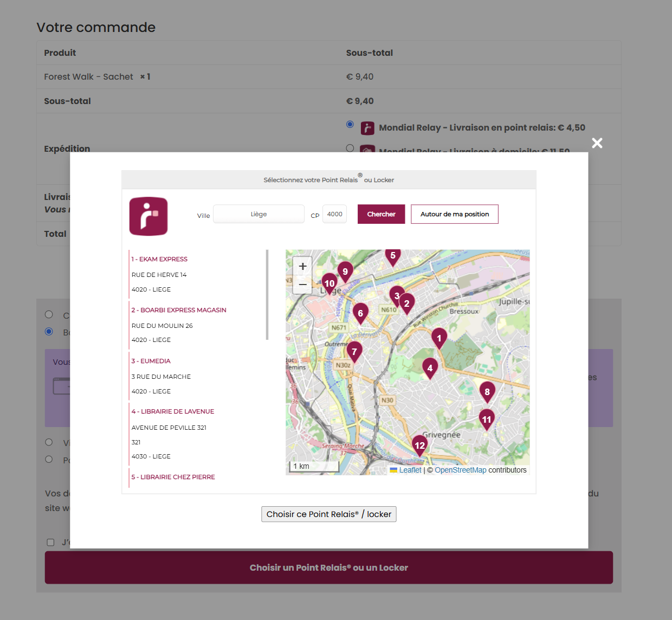The height and width of the screenshot is (620, 672).
Task: Click Choisir ce Point Relais / locker button
Action: point(329,514)
